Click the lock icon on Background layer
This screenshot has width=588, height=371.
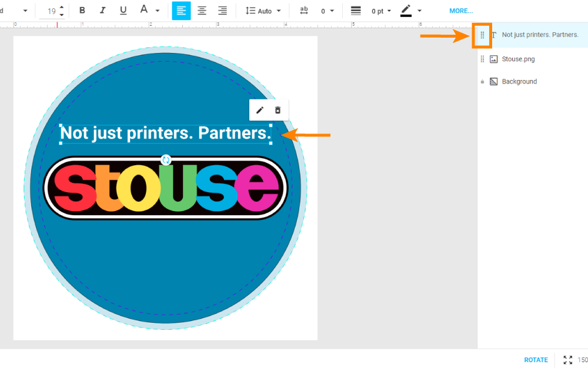point(482,82)
